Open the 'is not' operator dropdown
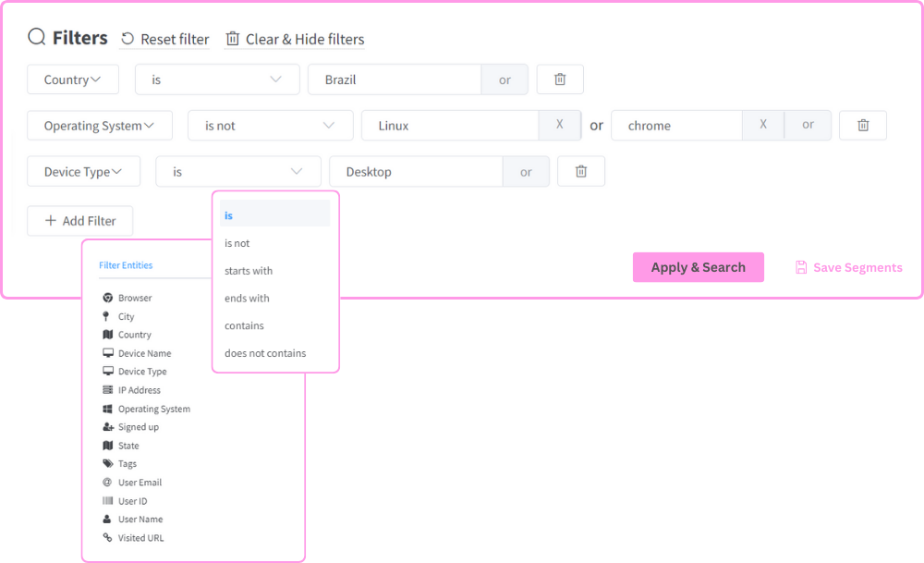924x563 pixels. click(270, 126)
